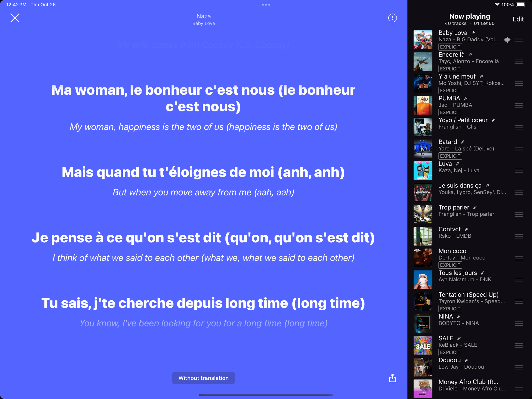This screenshot has width=532, height=399.
Task: Toggle Without translation button
Action: [203, 378]
